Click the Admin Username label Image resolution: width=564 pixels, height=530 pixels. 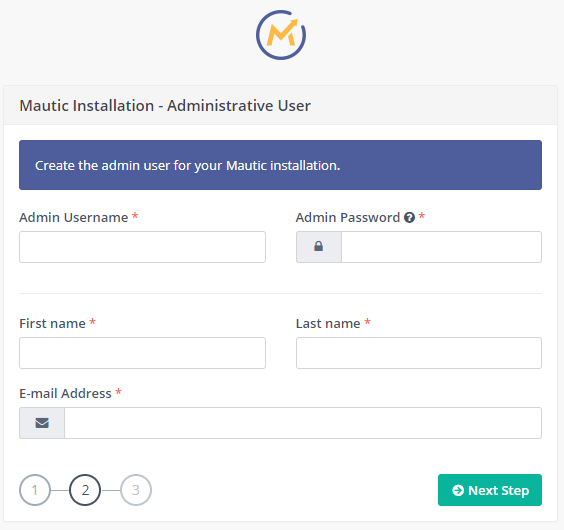tap(74, 217)
